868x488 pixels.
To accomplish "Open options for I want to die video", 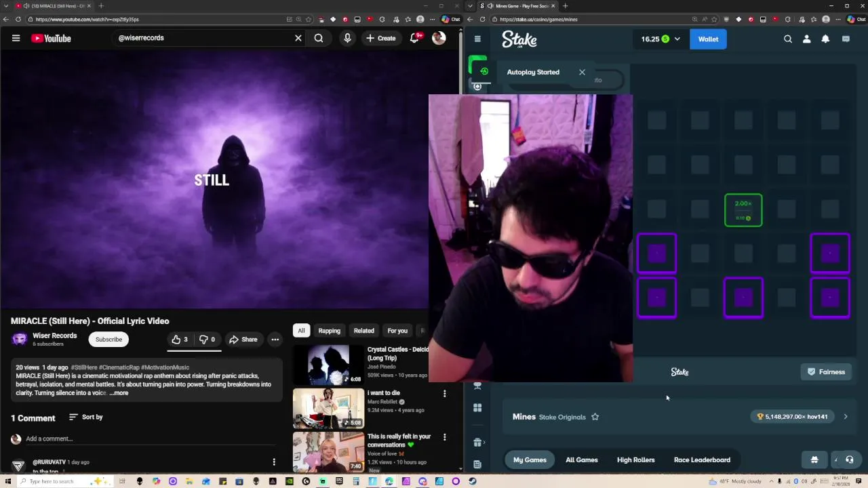I will [x=444, y=394].
